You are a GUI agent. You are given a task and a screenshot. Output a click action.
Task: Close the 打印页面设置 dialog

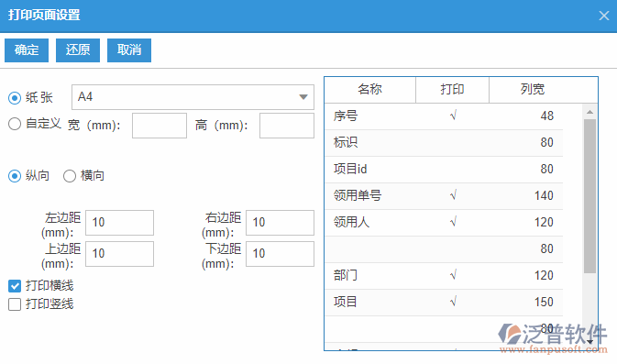pos(603,16)
